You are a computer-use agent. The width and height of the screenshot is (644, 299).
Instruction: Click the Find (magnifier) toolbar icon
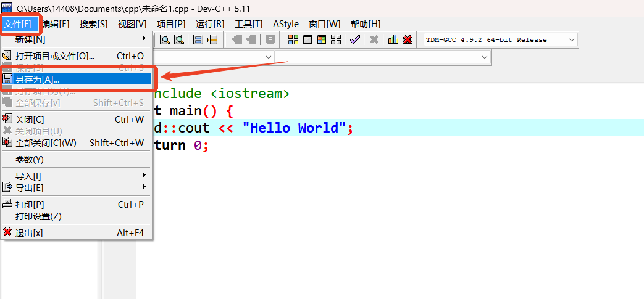click(x=165, y=39)
